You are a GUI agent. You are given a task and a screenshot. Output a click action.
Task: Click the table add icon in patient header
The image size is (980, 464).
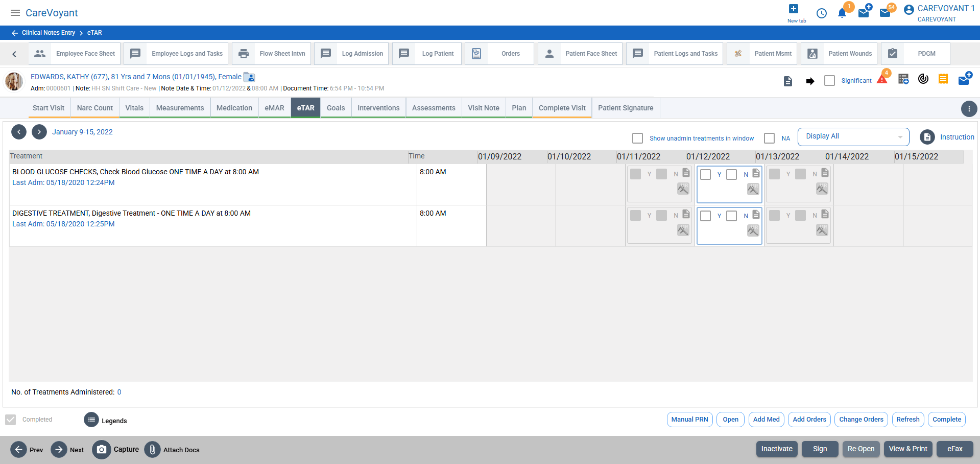(x=903, y=79)
